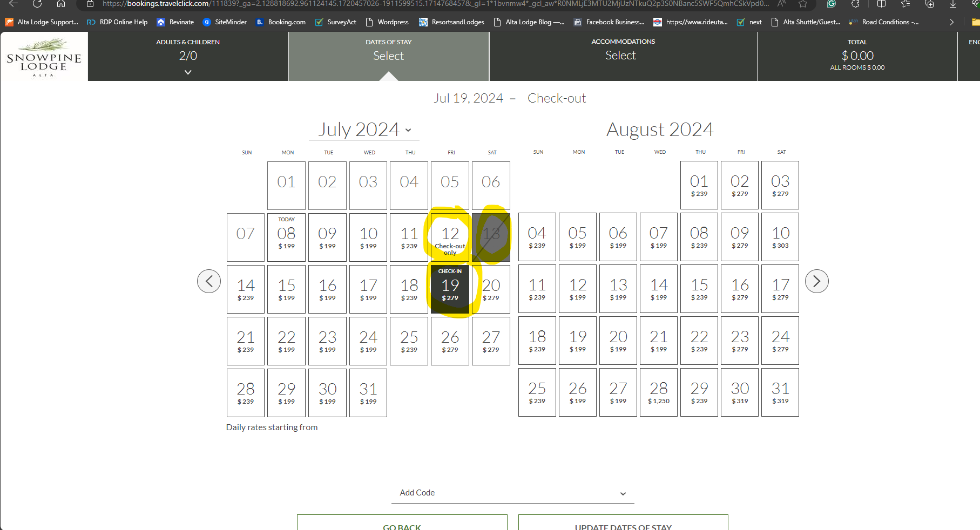Click Update Dates of Stay button
This screenshot has width=980, height=530.
623,525
